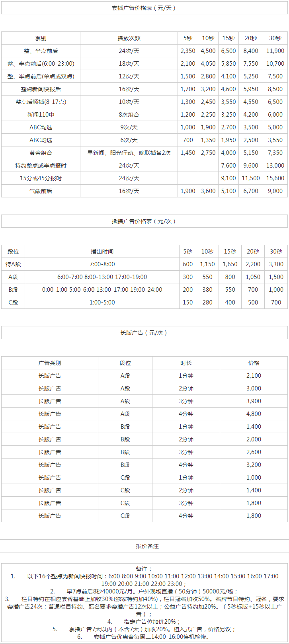Select the 插播广告价格表 header bar
Image resolution: width=289 pixels, height=644 pixels.
pyautogui.click(x=144, y=221)
